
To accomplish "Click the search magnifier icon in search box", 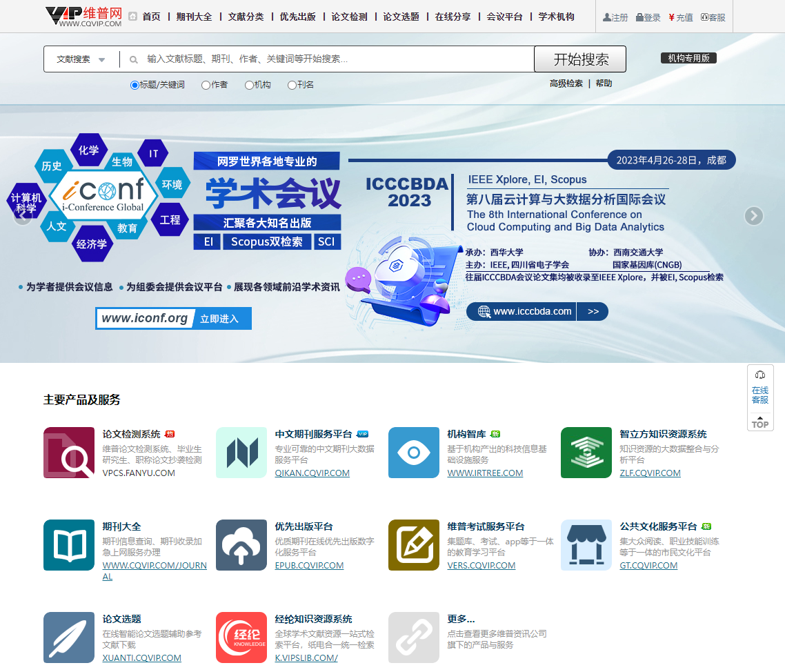I will tap(134, 59).
